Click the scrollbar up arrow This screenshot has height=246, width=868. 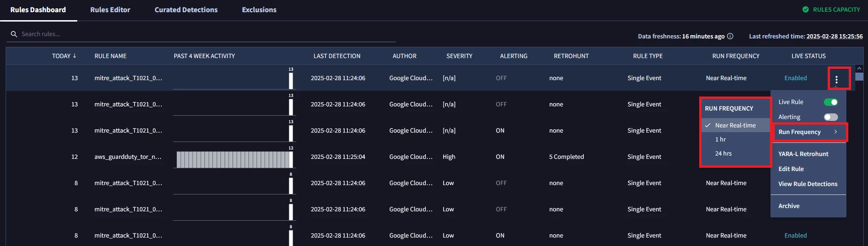point(859,68)
